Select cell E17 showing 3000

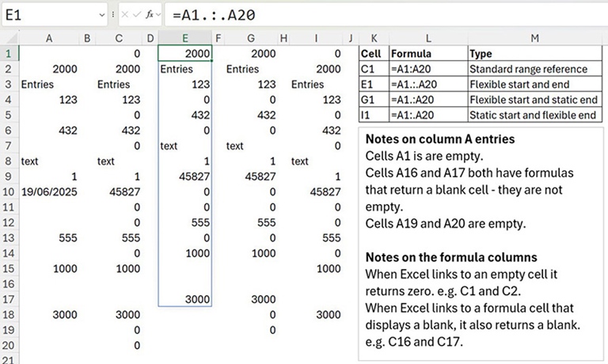click(185, 299)
